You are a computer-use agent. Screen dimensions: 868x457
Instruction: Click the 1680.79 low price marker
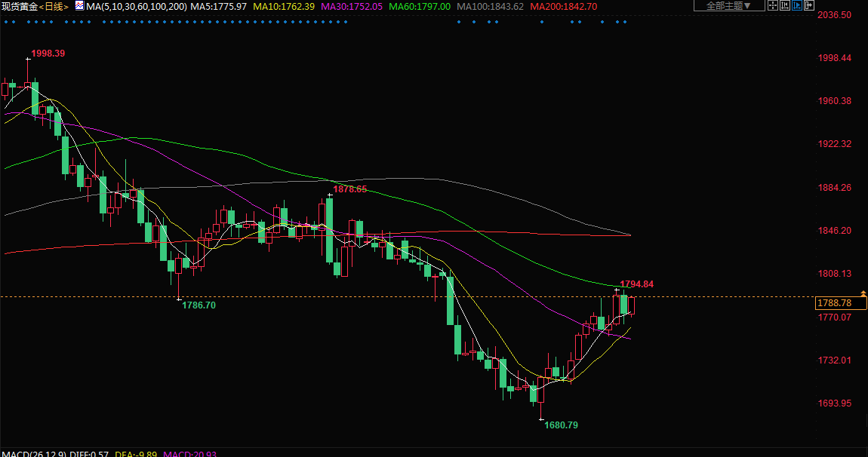point(561,425)
